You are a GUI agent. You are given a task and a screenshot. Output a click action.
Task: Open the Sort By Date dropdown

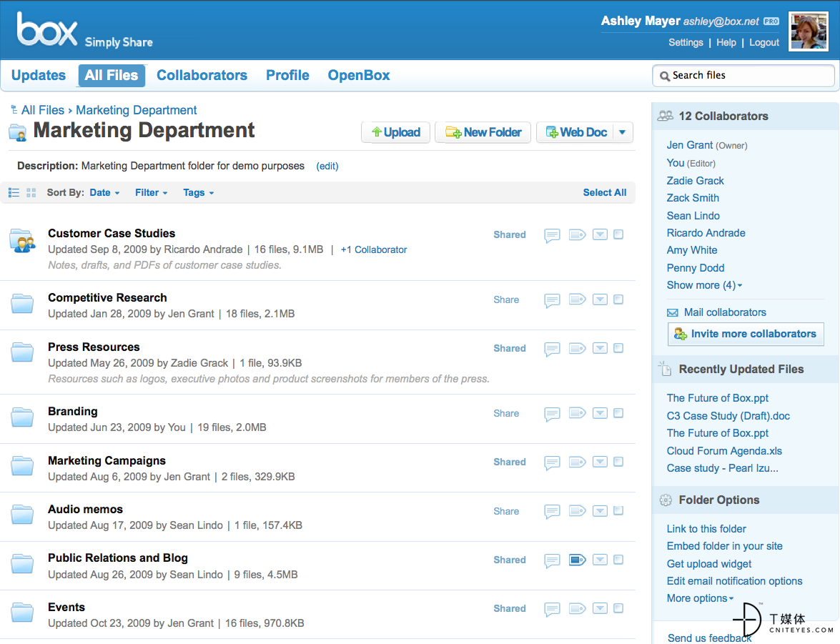click(104, 193)
